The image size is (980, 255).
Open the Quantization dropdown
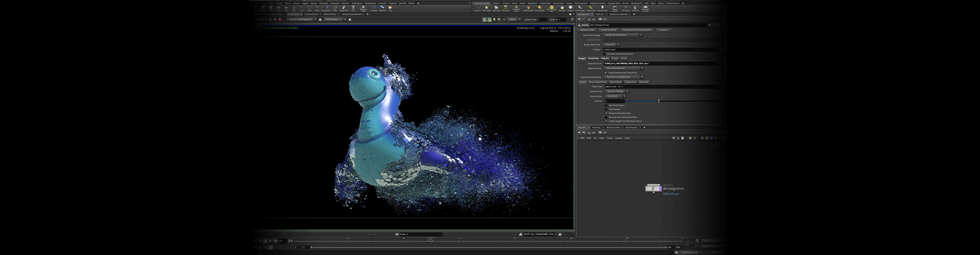(x=615, y=96)
